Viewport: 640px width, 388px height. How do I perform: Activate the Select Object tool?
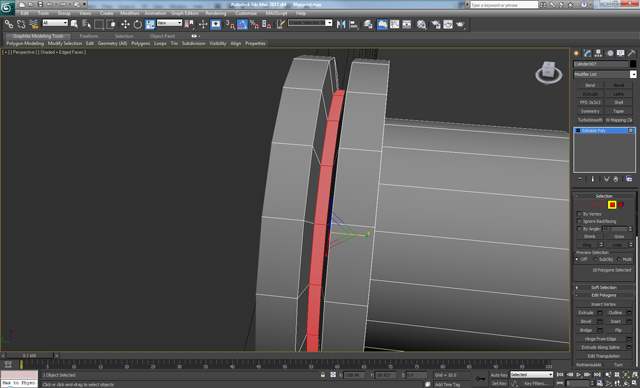click(x=74, y=24)
